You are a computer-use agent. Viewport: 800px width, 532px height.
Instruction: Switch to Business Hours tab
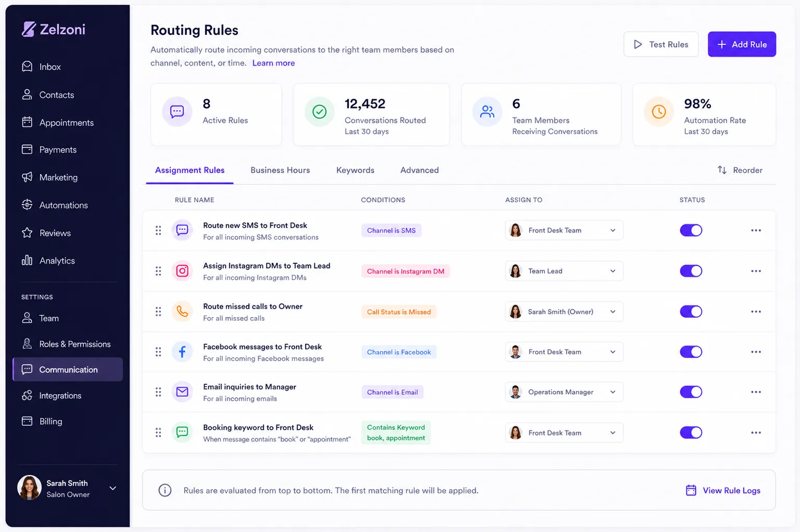click(280, 170)
